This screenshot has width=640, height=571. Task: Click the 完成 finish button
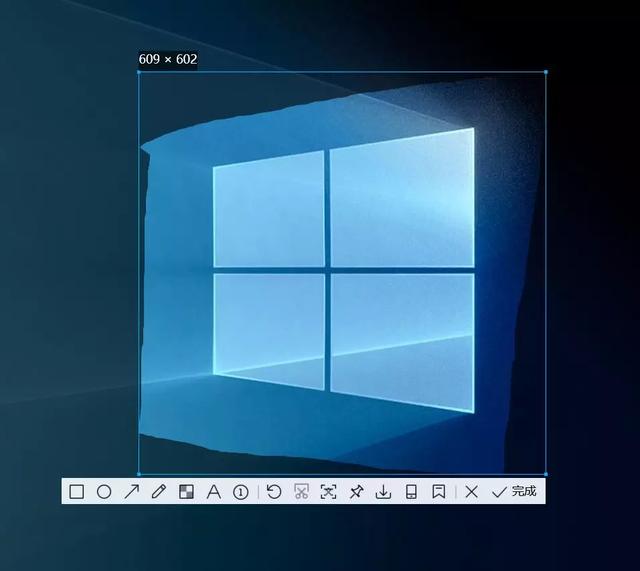[x=514, y=491]
